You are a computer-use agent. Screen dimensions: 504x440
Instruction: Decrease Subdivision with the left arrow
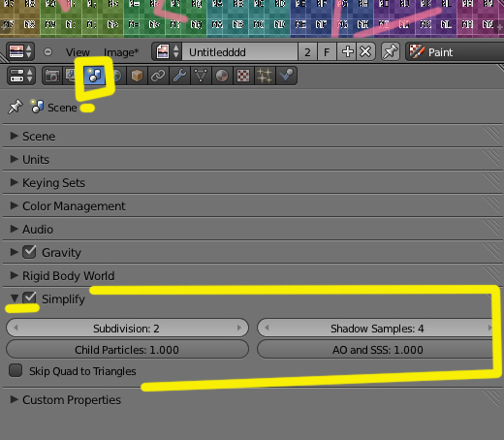(16, 329)
